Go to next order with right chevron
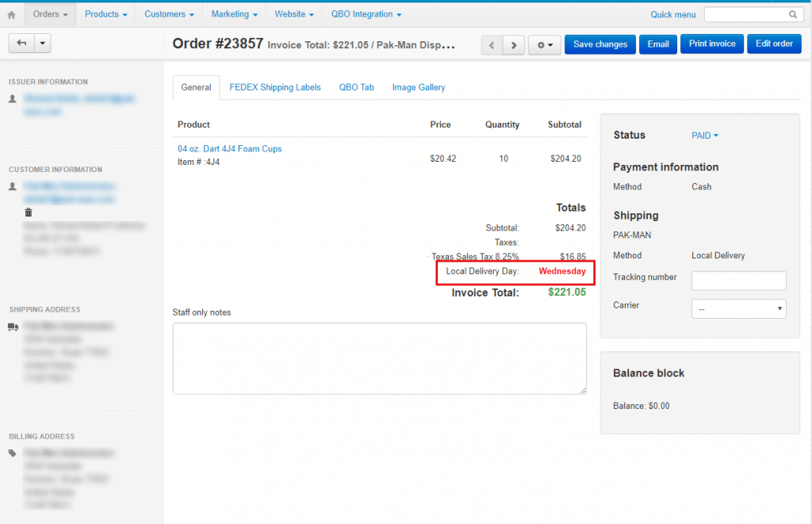The image size is (812, 524). coord(514,45)
